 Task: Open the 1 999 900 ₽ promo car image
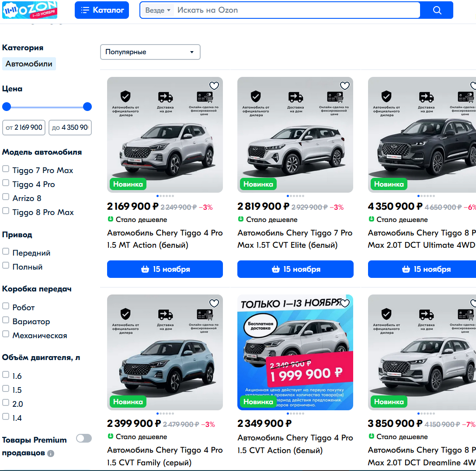[x=295, y=352]
